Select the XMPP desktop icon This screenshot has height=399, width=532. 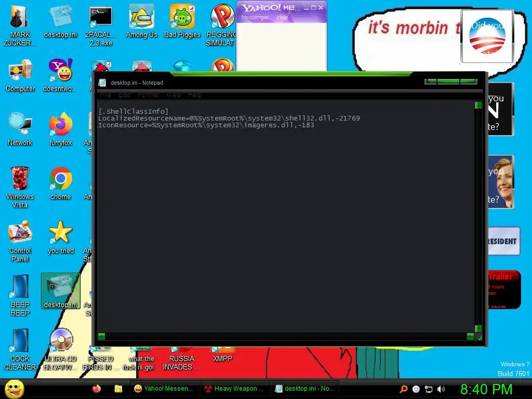[x=222, y=354]
